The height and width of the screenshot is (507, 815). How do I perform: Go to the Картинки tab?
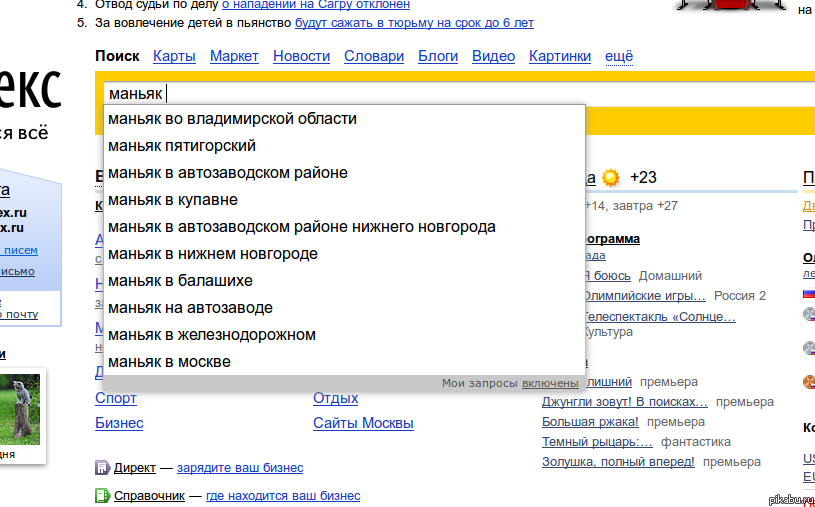[559, 57]
